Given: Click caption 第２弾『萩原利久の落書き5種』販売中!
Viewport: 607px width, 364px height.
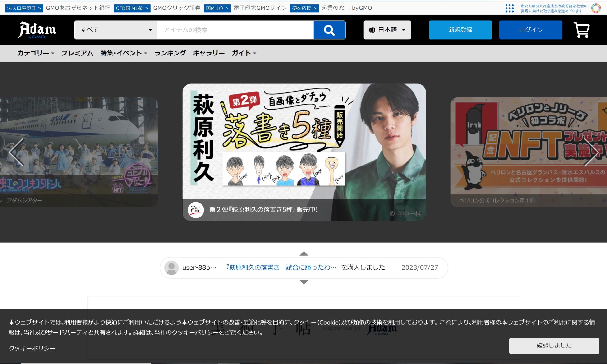Looking at the screenshot, I should click(263, 210).
